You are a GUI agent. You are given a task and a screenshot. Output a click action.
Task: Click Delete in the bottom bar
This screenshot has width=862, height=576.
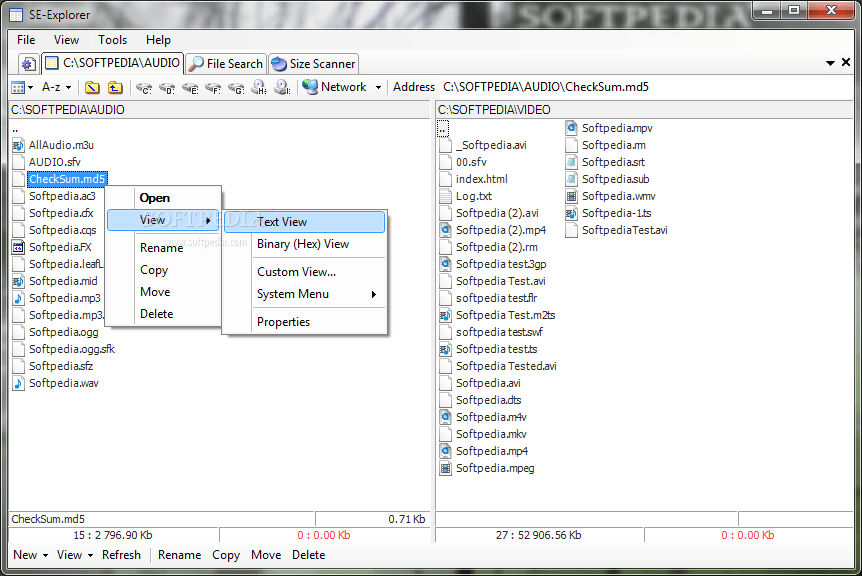click(x=308, y=555)
